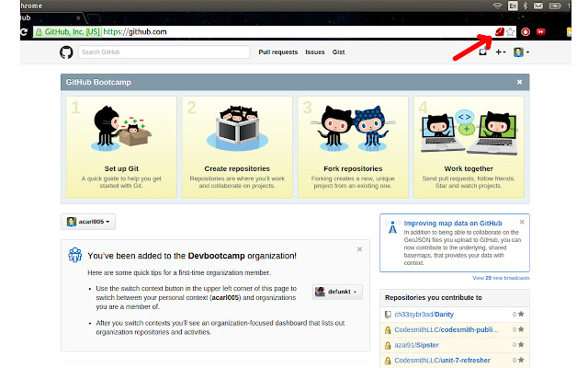Open Improving map data on GitHub link
The width and height of the screenshot is (588, 368).
(x=453, y=223)
